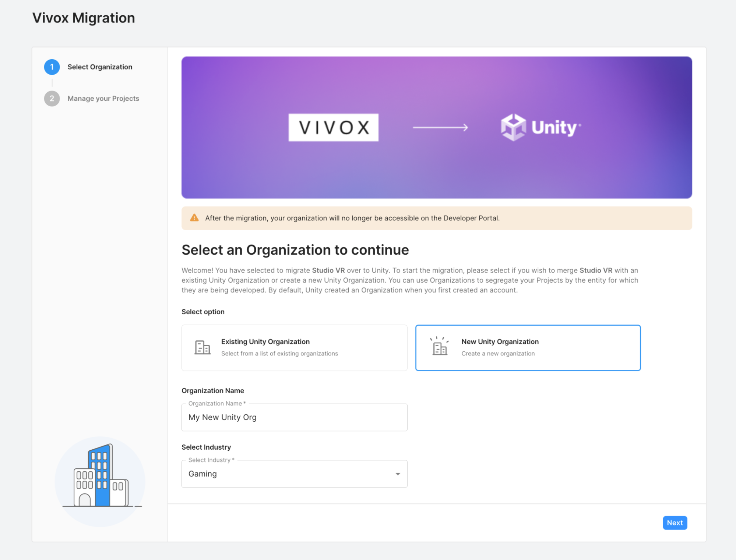Click the arrow between Vivox and Unity
Viewport: 736px width, 560px height.
coord(440,127)
